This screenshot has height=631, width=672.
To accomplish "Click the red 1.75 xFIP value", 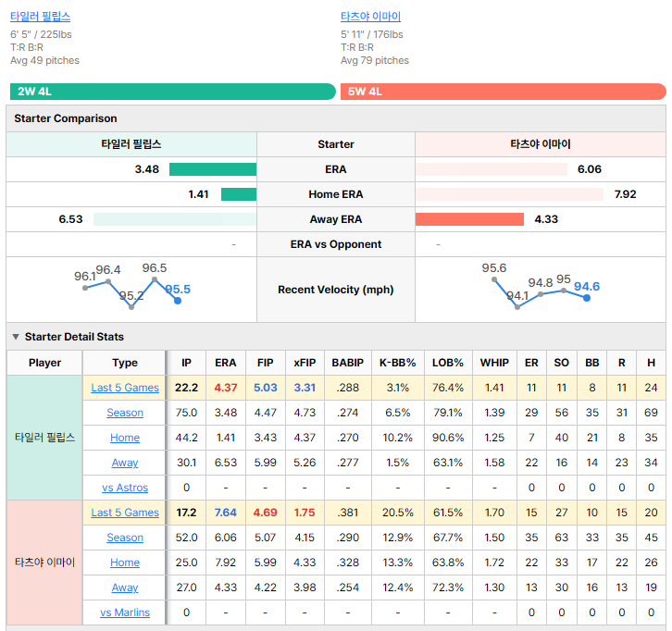I will [x=305, y=513].
